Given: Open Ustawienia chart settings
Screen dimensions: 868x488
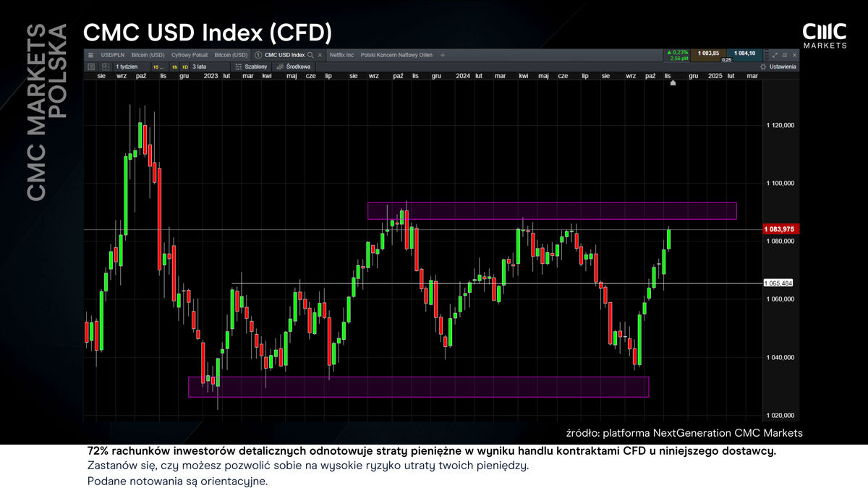Looking at the screenshot, I should [778, 67].
